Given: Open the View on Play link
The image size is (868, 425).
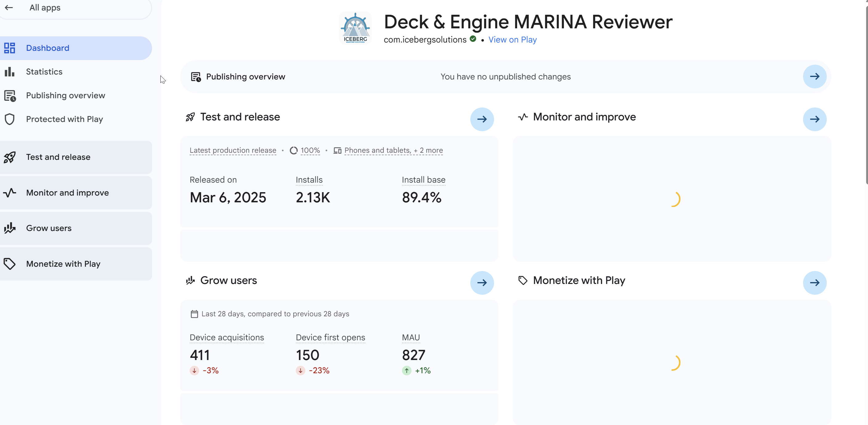Looking at the screenshot, I should (512, 39).
